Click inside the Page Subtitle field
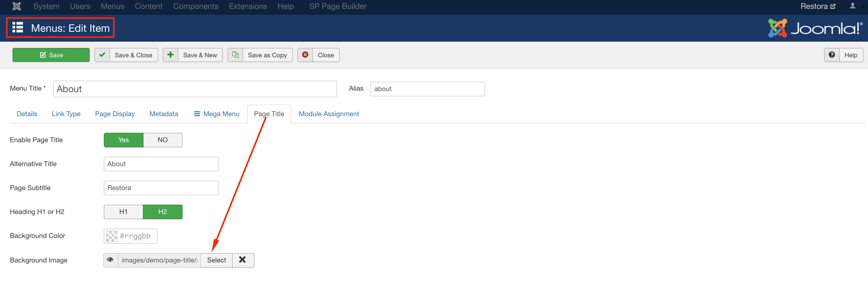The height and width of the screenshot is (289, 868). (161, 188)
